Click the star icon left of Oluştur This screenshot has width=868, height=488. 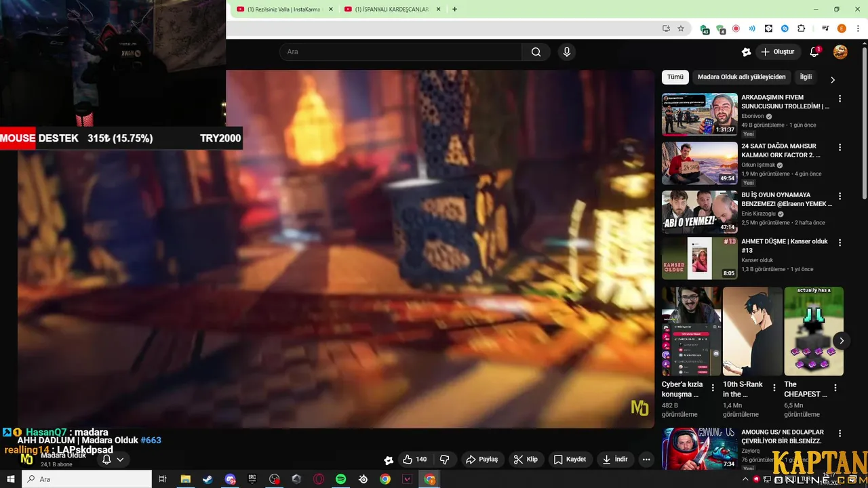pos(747,52)
